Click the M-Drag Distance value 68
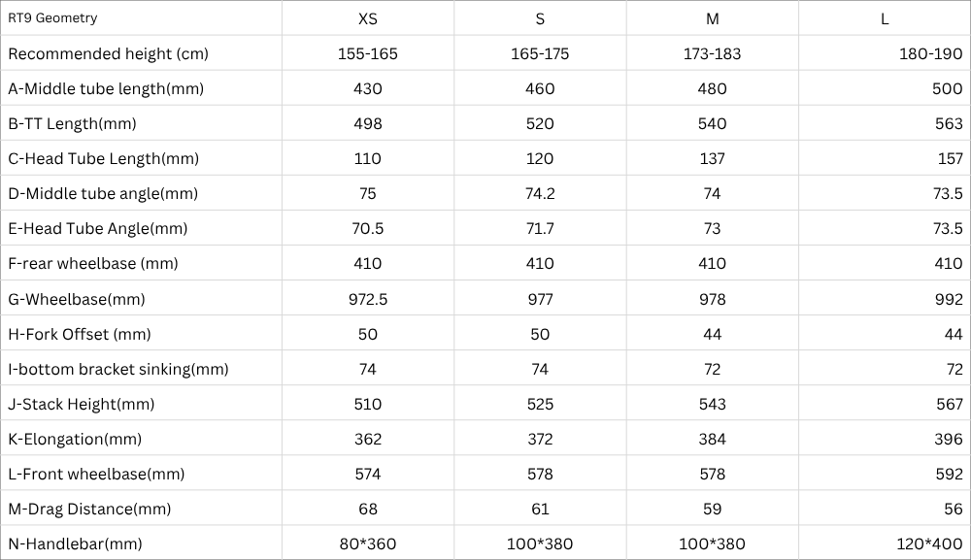Viewport: 971px width, 560px height. click(368, 509)
